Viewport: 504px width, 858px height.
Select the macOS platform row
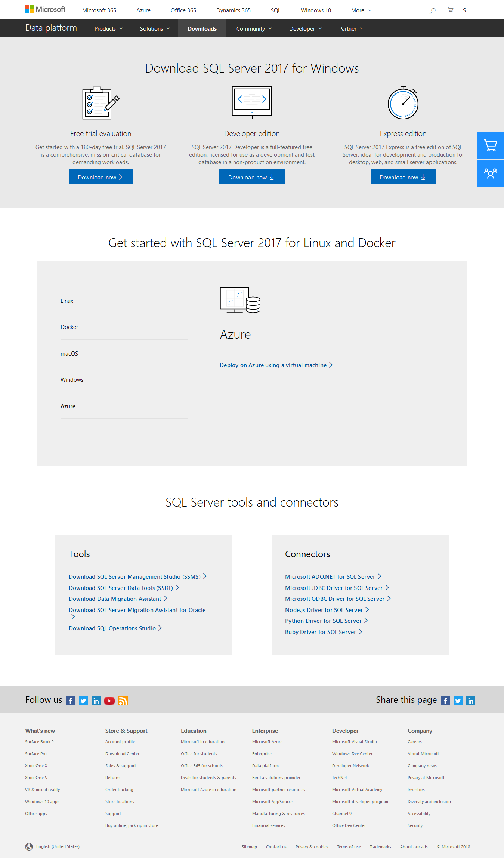[124, 353]
